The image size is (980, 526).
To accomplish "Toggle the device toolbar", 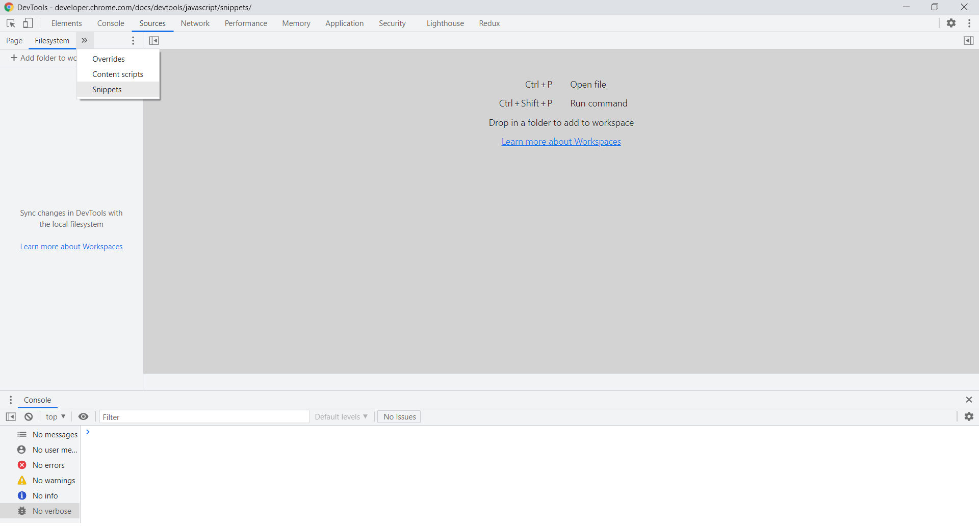I will click(28, 23).
